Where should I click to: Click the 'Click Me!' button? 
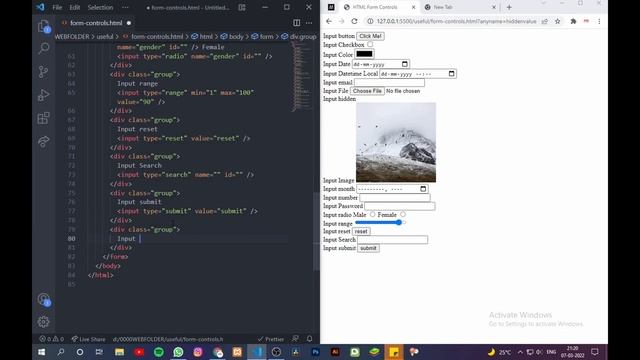coord(370,36)
